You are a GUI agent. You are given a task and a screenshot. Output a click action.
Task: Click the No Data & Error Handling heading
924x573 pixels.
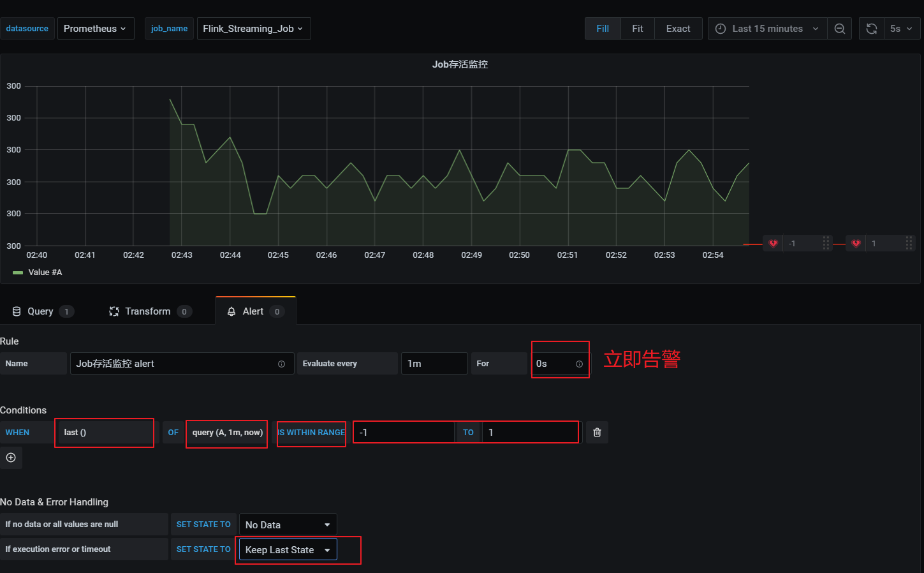54,502
